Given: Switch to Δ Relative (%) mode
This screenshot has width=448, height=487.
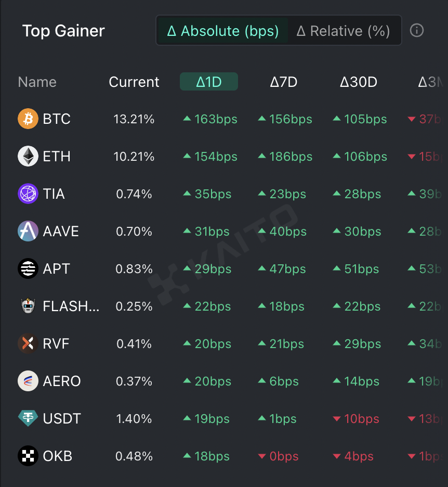Looking at the screenshot, I should coord(343,31).
